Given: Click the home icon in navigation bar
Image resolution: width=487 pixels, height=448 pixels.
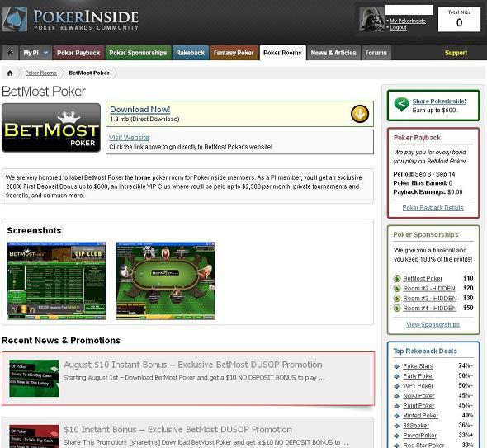Looking at the screenshot, I should pos(10,53).
